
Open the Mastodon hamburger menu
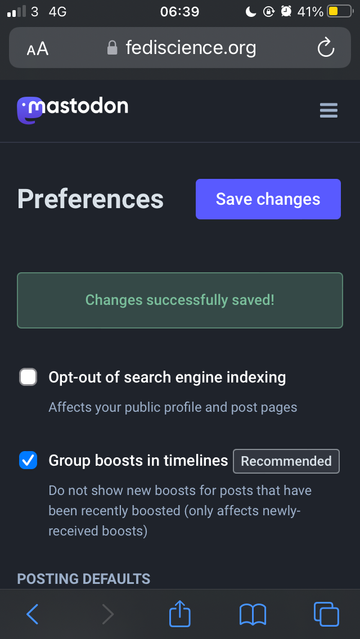point(329,110)
